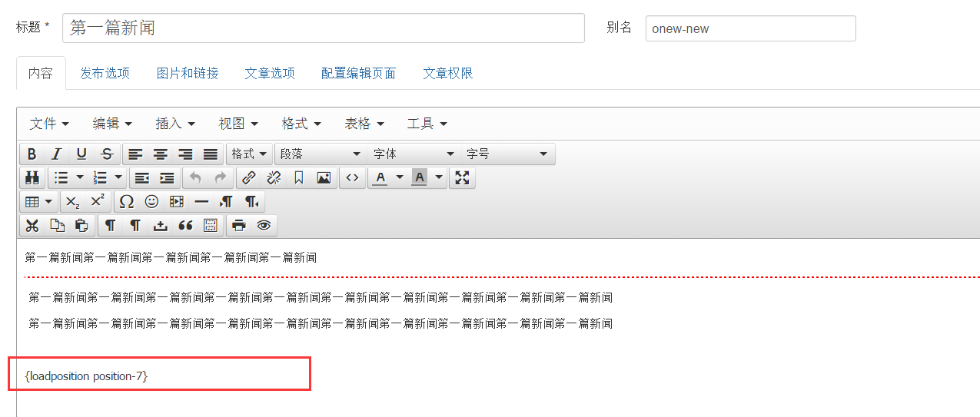980x417 pixels.
Task: Insert a template
Action: (211, 226)
